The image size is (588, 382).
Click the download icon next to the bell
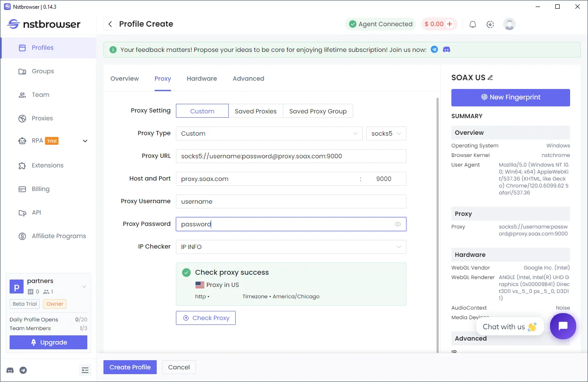pyautogui.click(x=490, y=24)
